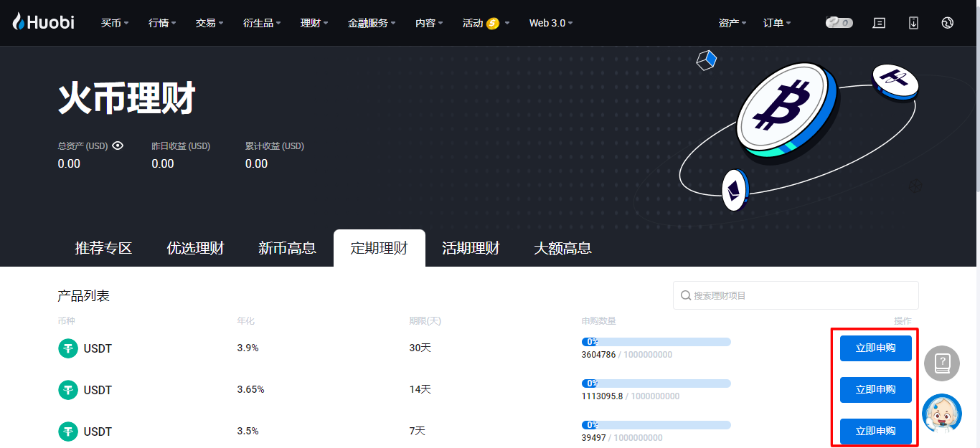This screenshot has height=448, width=980.
Task: Click the 年化 column header
Action: point(246,321)
